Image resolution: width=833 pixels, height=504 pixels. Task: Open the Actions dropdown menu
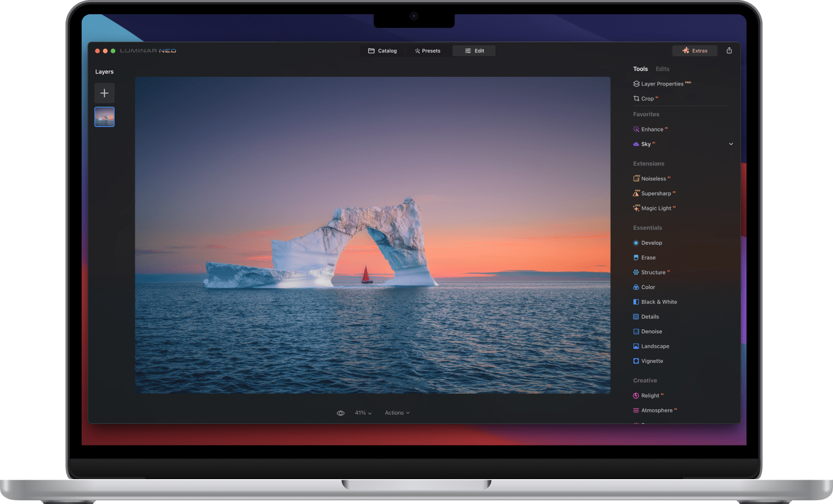coord(397,413)
